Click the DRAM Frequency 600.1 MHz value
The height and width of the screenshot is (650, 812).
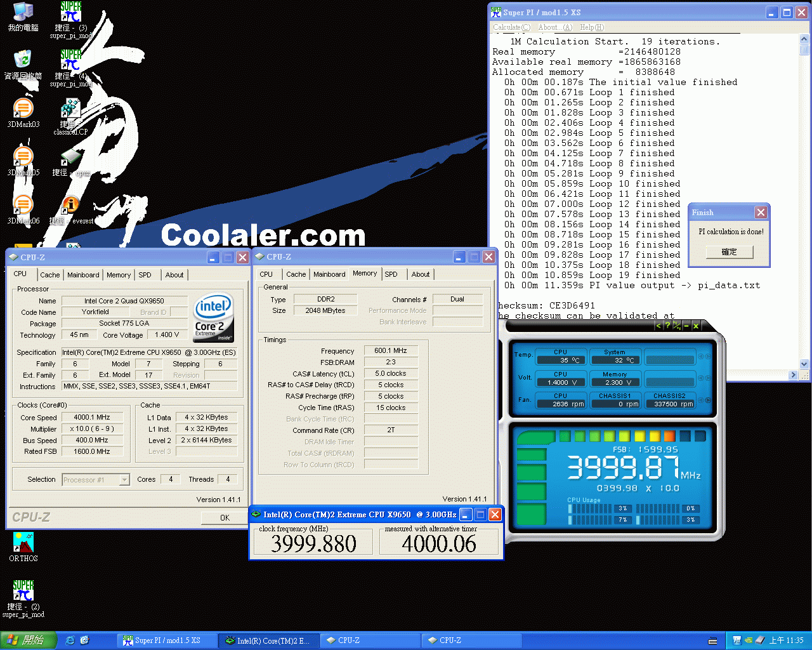click(x=391, y=350)
